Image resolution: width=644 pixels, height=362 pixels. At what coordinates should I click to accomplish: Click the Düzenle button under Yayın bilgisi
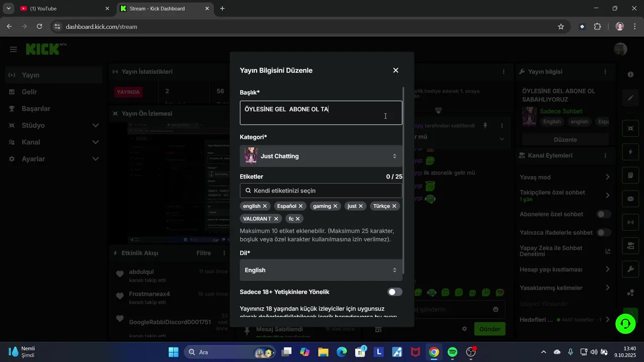point(565,140)
